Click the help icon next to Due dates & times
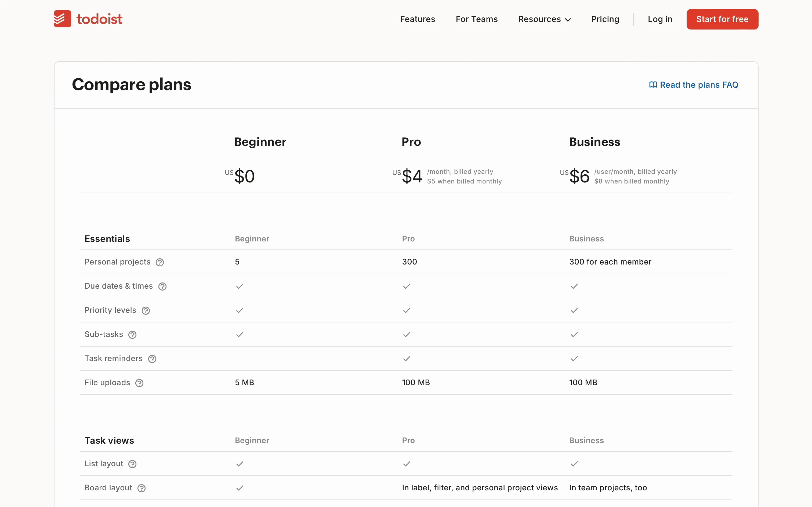 (162, 286)
